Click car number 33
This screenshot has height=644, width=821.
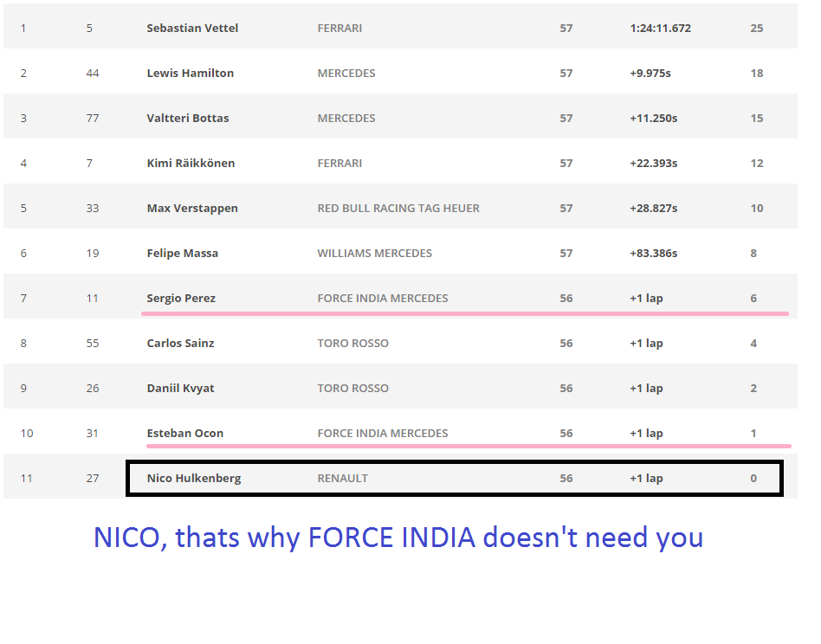tap(93, 209)
